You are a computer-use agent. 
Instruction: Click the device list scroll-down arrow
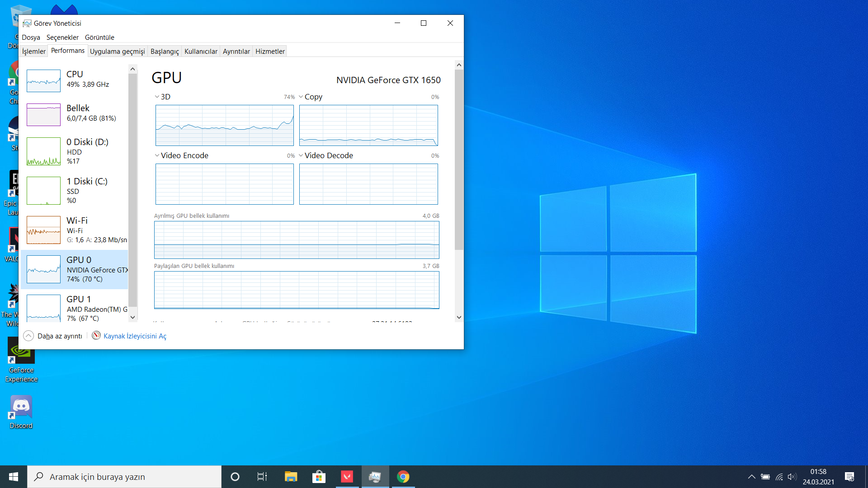tap(132, 317)
